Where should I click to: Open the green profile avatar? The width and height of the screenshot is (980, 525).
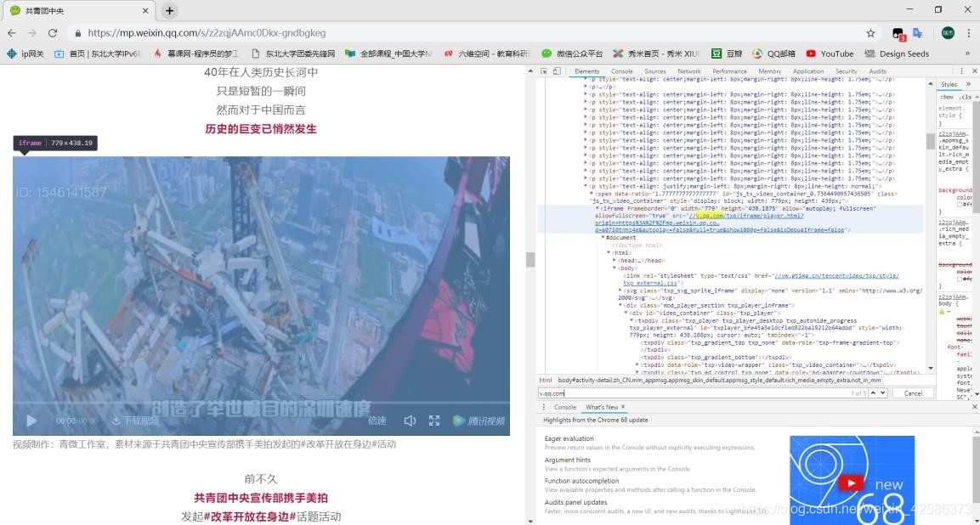(x=948, y=33)
